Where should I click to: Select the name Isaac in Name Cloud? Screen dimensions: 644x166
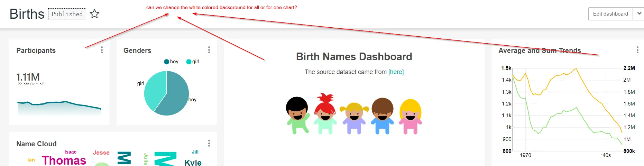[71, 152]
